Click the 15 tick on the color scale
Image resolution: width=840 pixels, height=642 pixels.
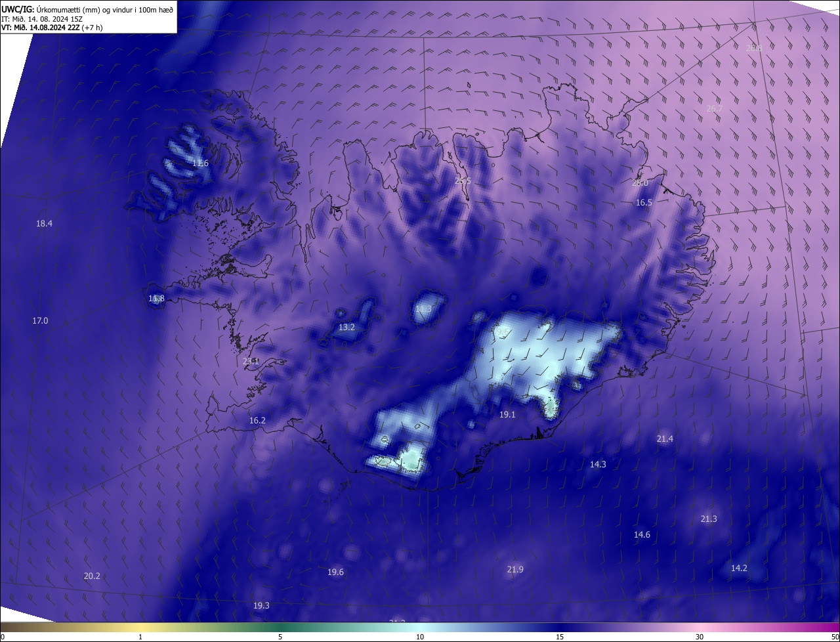(x=560, y=637)
